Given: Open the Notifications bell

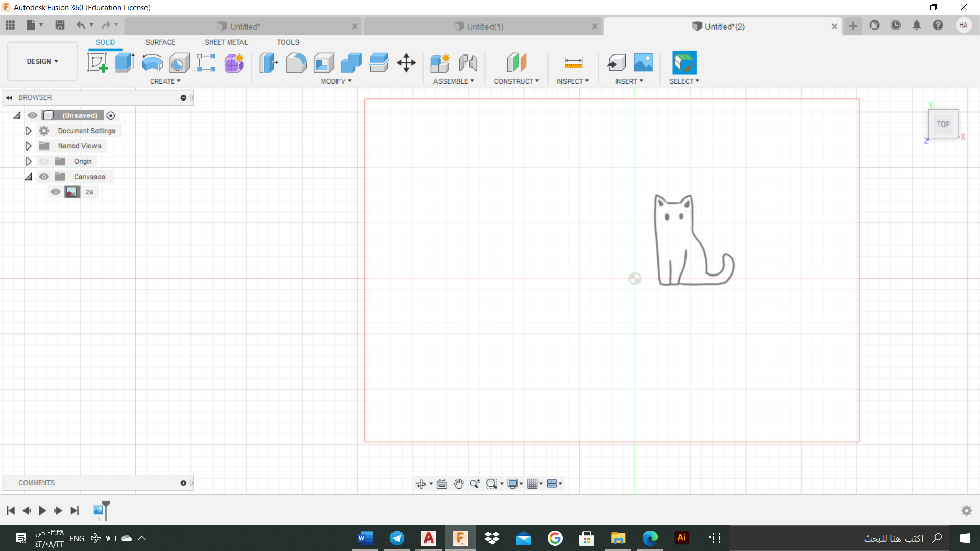Looking at the screenshot, I should (x=917, y=25).
